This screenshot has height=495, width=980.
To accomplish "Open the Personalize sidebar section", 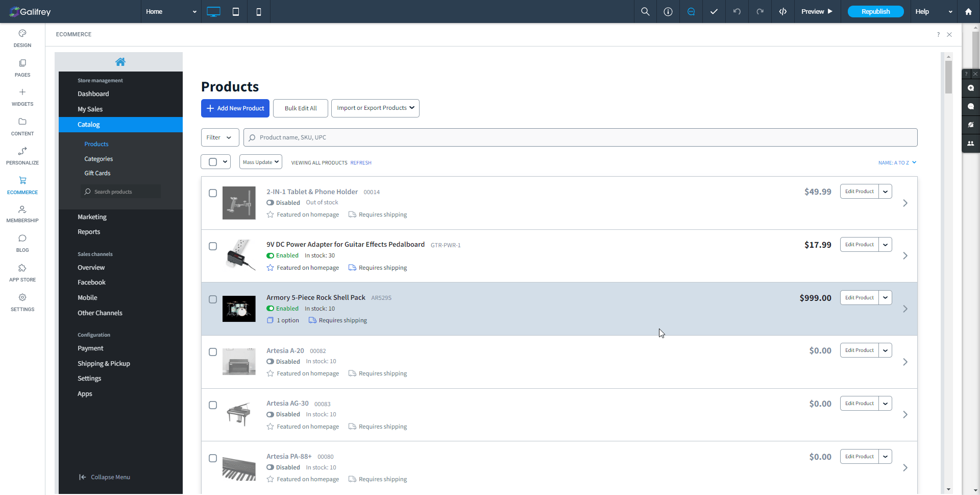I will [x=22, y=156].
